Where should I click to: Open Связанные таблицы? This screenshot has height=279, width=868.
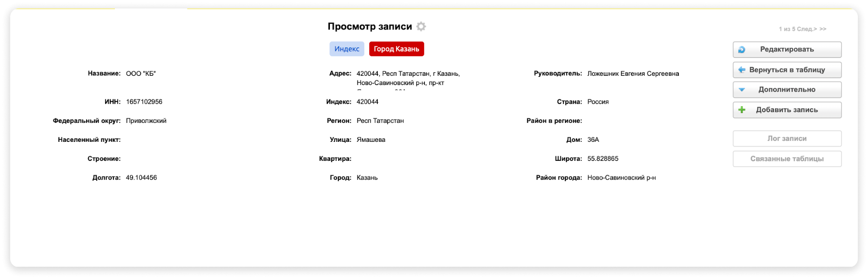pyautogui.click(x=787, y=159)
